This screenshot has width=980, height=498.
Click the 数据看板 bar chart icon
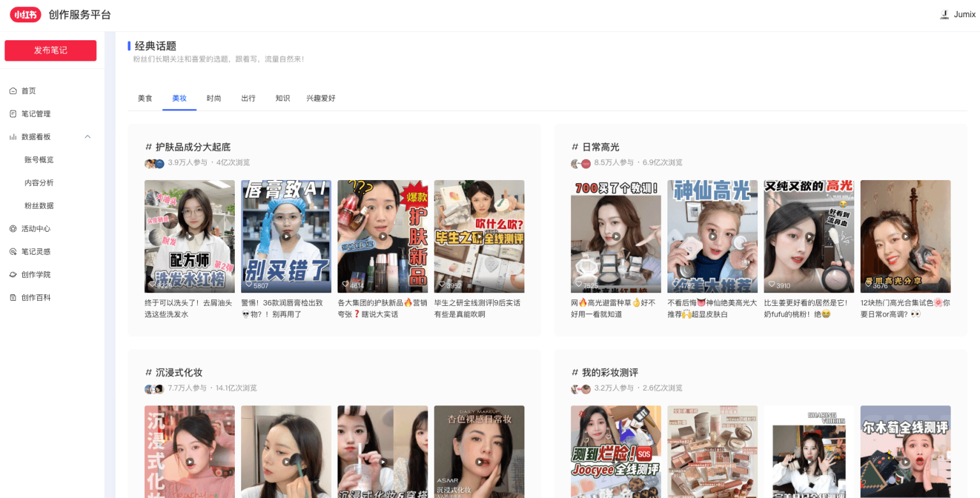[13, 137]
